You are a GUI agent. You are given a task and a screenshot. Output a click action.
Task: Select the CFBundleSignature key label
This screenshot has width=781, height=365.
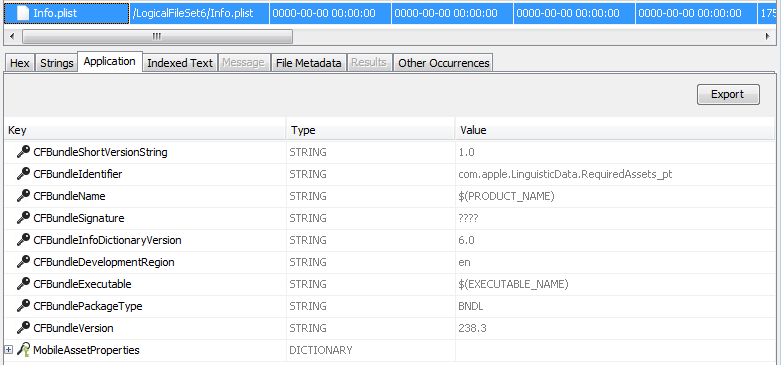79,218
